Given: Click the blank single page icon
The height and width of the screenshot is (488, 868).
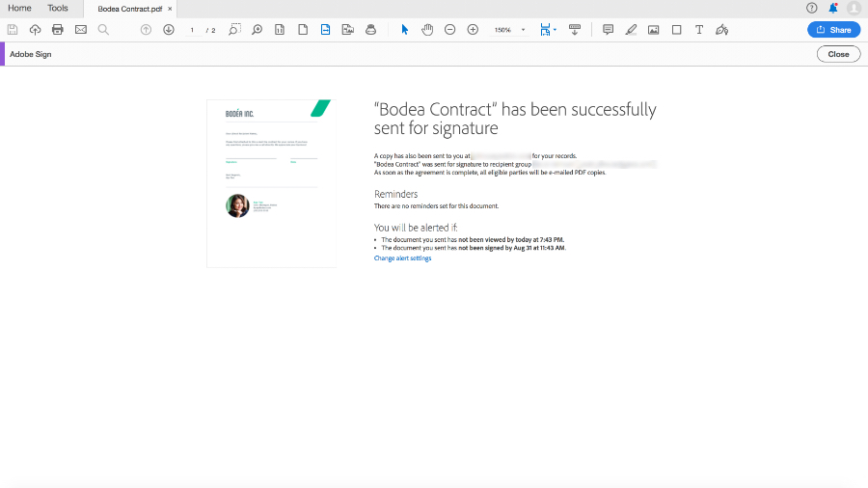Looking at the screenshot, I should (303, 30).
